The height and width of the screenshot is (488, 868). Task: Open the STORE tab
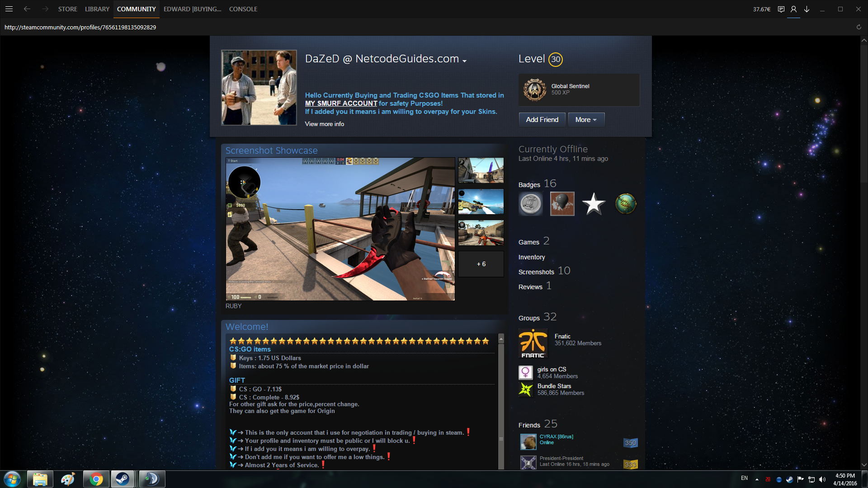click(x=67, y=9)
